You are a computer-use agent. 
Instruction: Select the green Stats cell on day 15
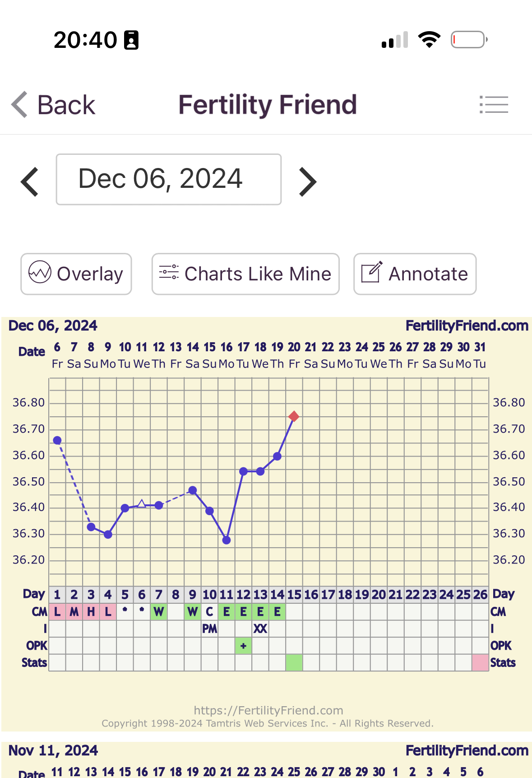tap(294, 663)
